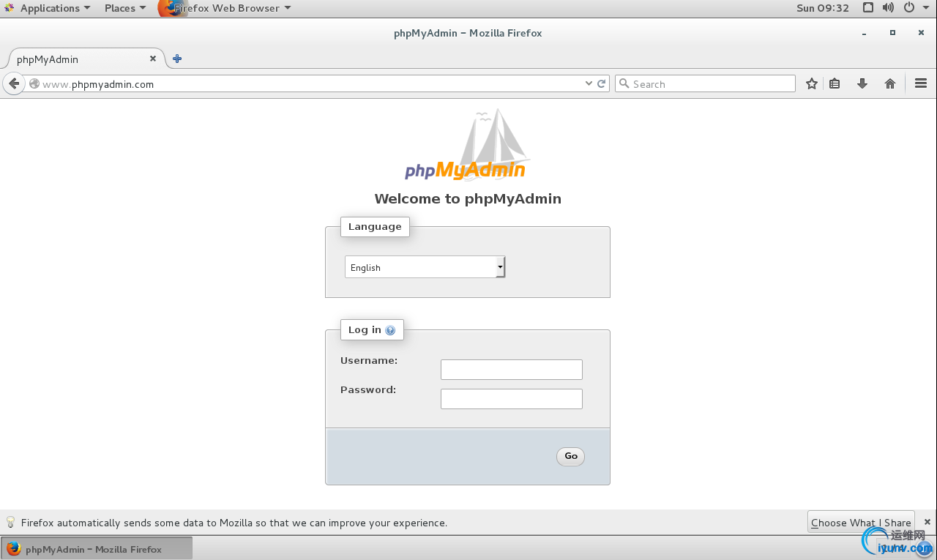Open the downloads arrow icon
937x560 pixels.
(x=862, y=83)
